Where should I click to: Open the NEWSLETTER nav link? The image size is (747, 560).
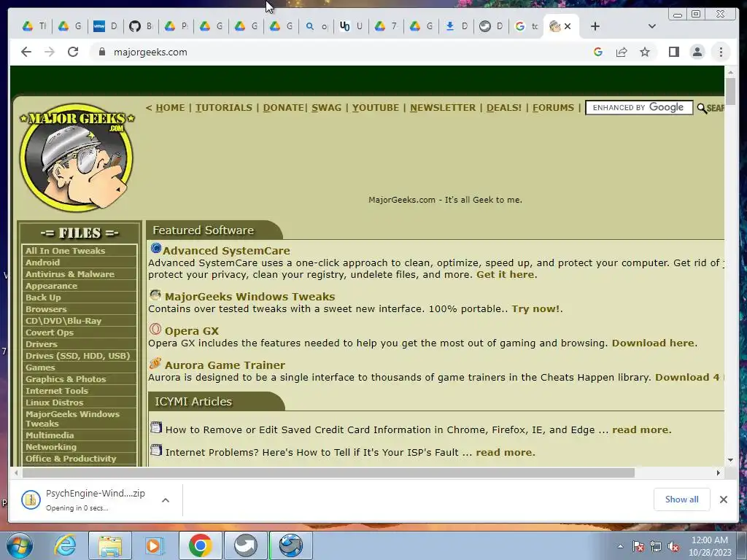pyautogui.click(x=443, y=108)
